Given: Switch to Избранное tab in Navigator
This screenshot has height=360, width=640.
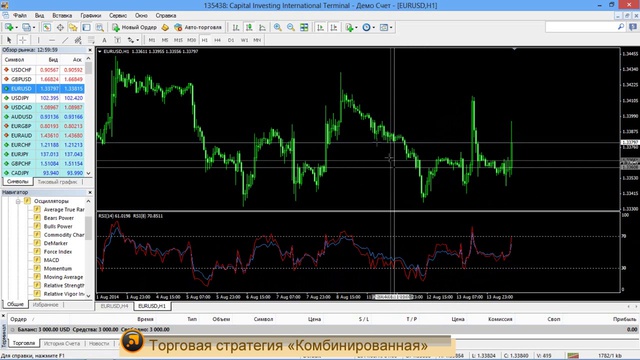Looking at the screenshot, I should point(45,304).
